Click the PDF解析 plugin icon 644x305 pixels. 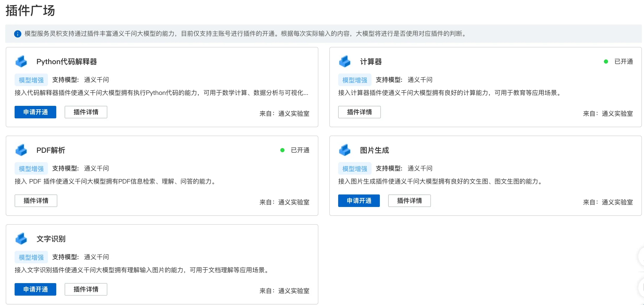click(21, 150)
